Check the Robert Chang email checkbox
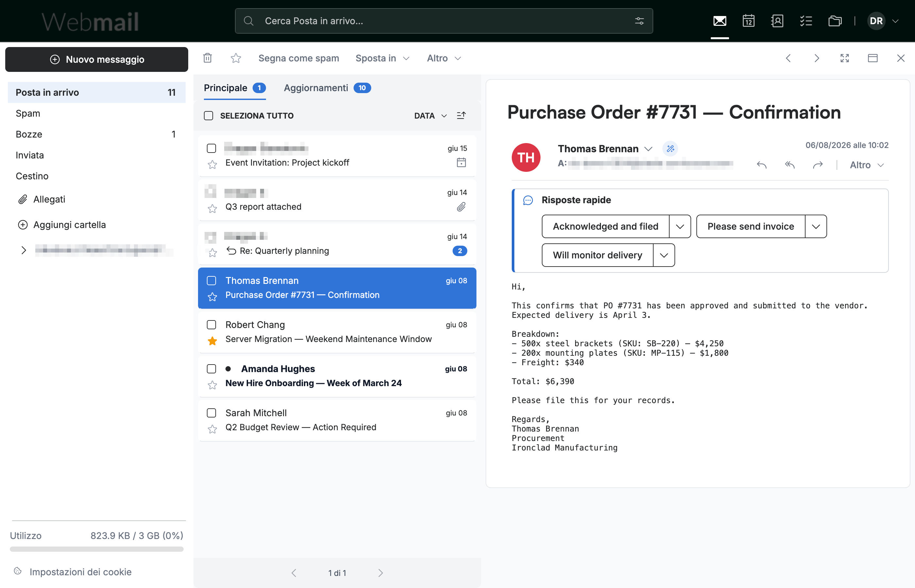This screenshot has width=915, height=588. 211,325
